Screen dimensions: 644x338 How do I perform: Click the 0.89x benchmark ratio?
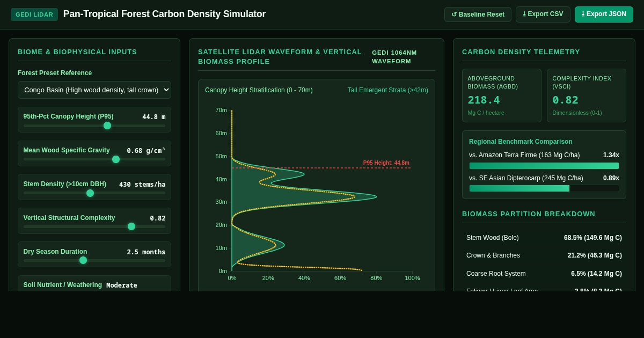pos(611,178)
